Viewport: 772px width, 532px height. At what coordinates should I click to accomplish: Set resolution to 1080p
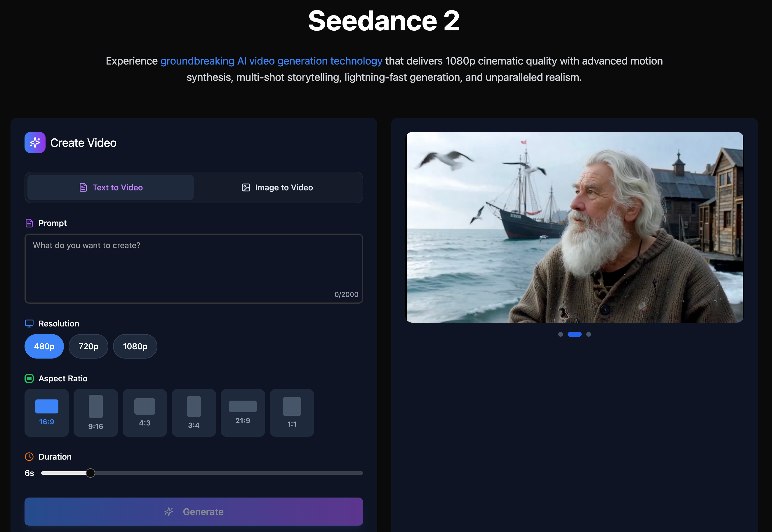pos(135,346)
